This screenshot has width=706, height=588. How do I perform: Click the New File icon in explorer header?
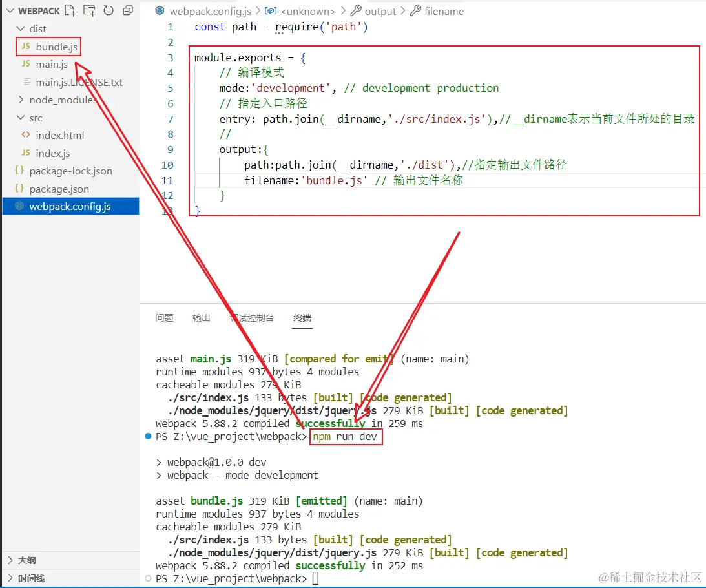point(70,10)
